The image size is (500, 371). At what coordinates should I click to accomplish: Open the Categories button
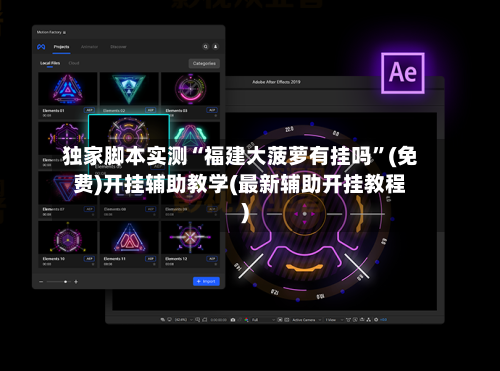(204, 63)
